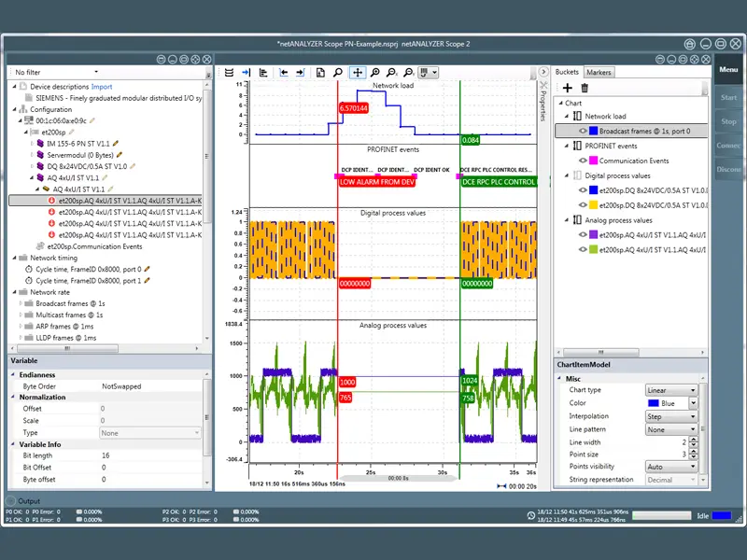Image resolution: width=747 pixels, height=560 pixels.
Task: Add a new bucket with the plus icon
Action: (x=567, y=87)
